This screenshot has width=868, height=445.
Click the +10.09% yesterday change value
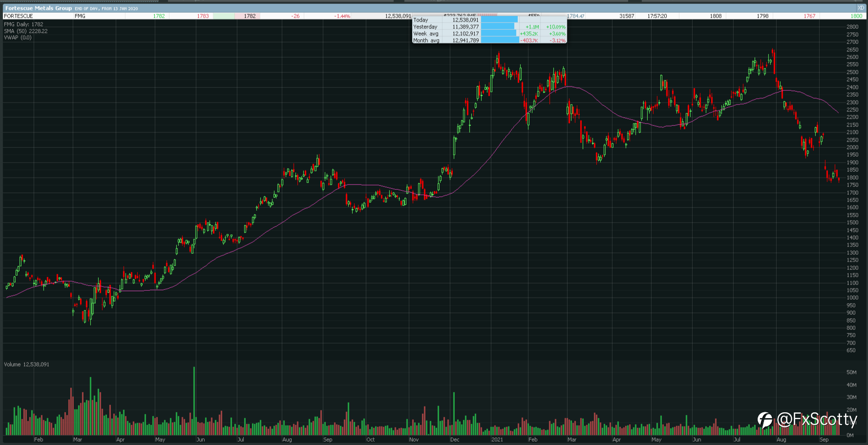click(556, 27)
